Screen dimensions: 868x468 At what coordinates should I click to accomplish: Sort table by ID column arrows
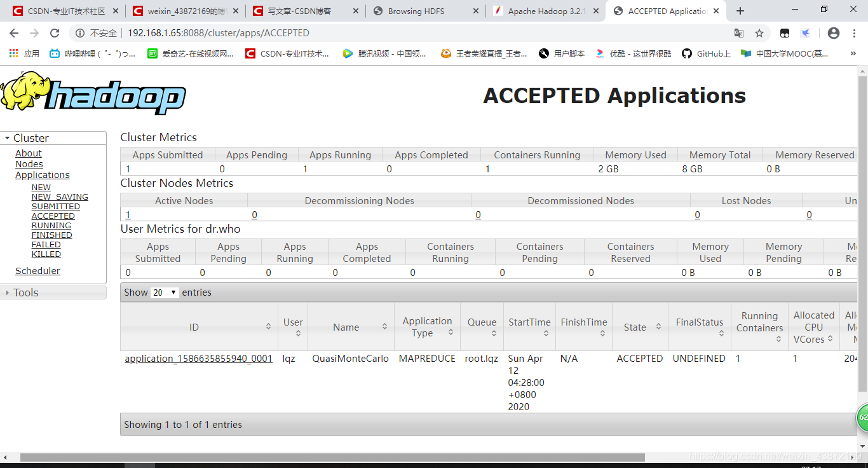tap(269, 327)
